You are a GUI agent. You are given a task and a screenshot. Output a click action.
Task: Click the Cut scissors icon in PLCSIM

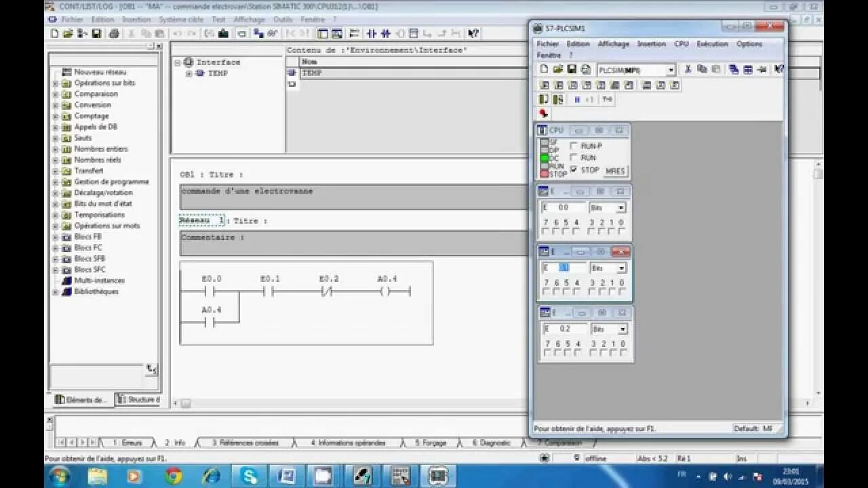(x=688, y=69)
